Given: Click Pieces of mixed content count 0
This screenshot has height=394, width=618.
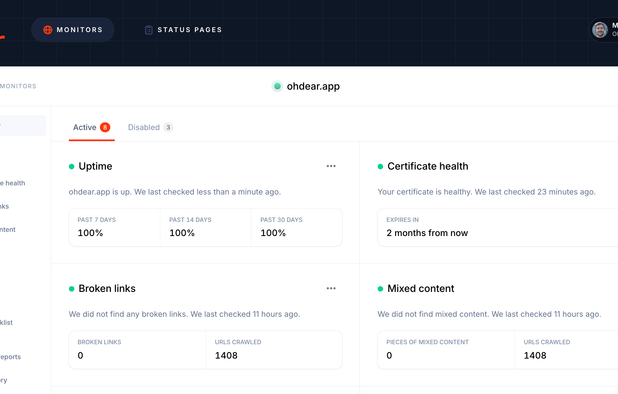Looking at the screenshot, I should tap(389, 355).
